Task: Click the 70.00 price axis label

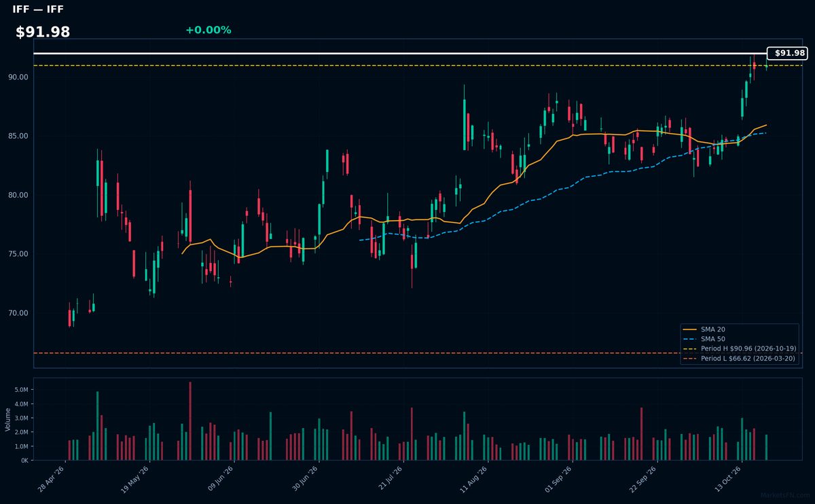Action: pyautogui.click(x=18, y=314)
